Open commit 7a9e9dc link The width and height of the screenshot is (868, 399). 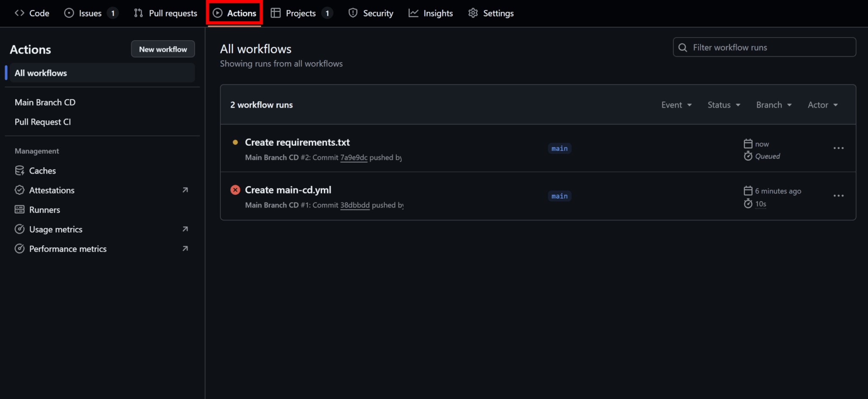[354, 158]
